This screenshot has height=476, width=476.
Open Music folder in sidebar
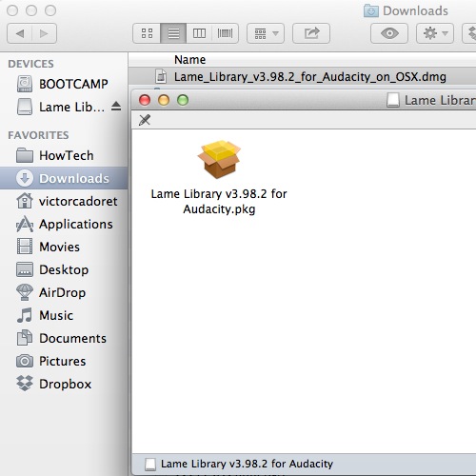click(64, 315)
